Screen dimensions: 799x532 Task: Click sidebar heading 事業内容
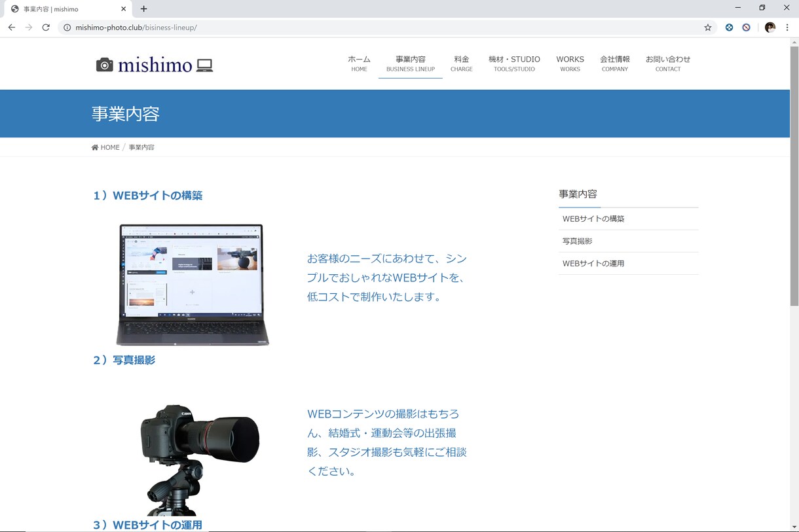[578, 194]
